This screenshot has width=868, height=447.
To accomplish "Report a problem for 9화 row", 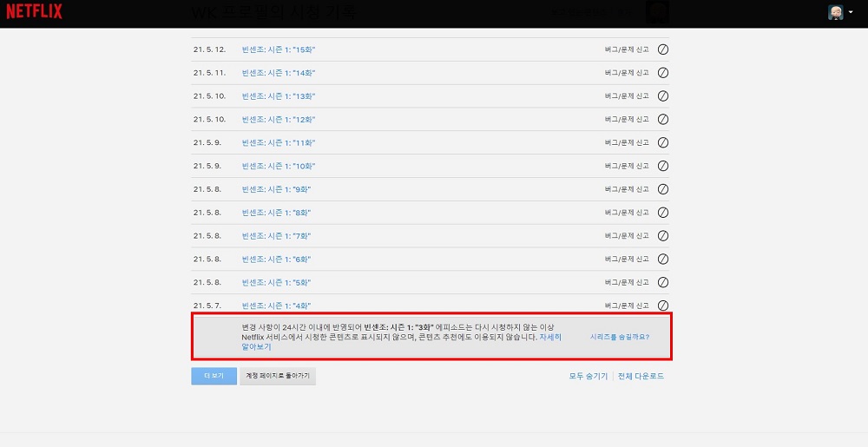I will click(x=627, y=189).
